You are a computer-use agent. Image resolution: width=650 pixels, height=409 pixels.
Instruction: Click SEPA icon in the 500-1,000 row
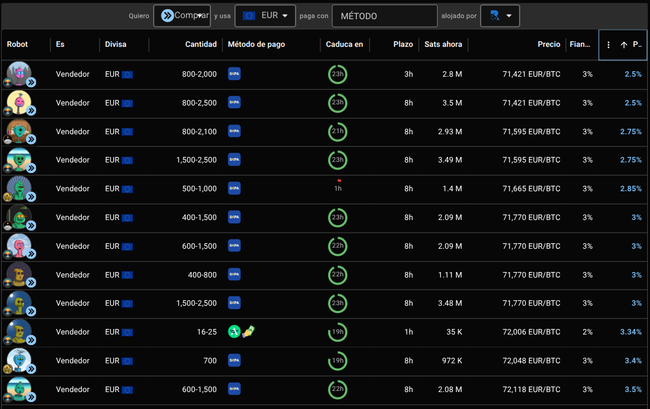[234, 189]
